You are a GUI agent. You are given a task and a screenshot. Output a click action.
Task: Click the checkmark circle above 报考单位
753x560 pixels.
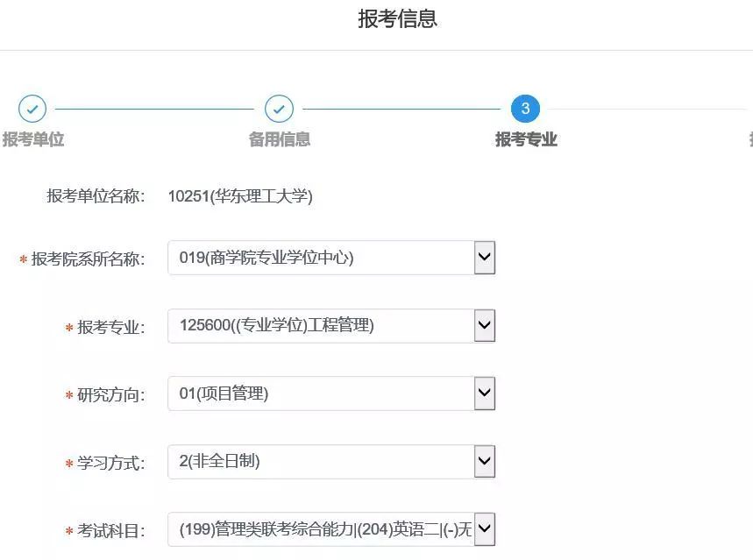[x=32, y=109]
